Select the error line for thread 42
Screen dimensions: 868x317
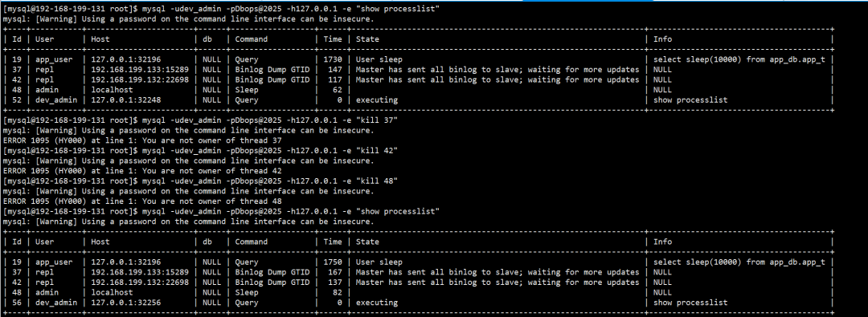(x=142, y=171)
